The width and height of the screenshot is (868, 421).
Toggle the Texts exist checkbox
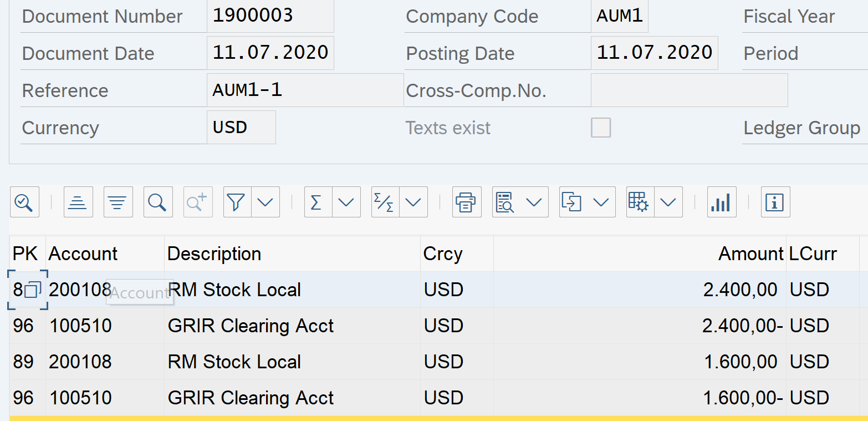[x=601, y=128]
